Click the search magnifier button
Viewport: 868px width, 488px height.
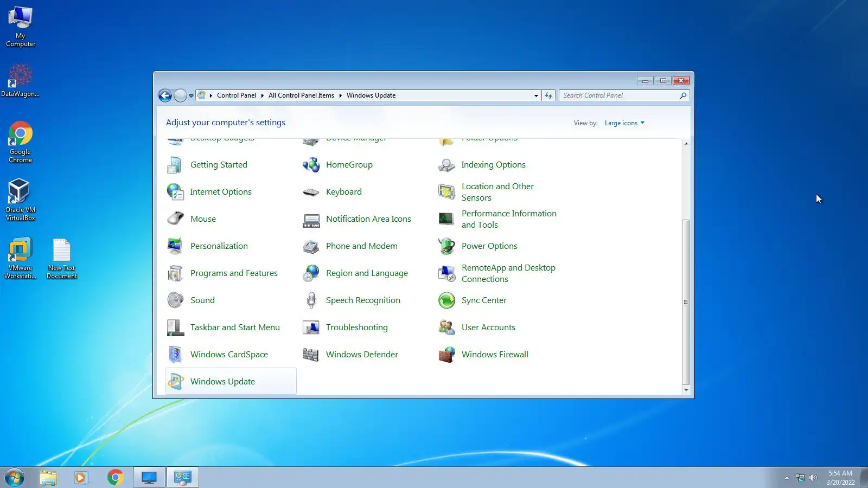pos(683,95)
